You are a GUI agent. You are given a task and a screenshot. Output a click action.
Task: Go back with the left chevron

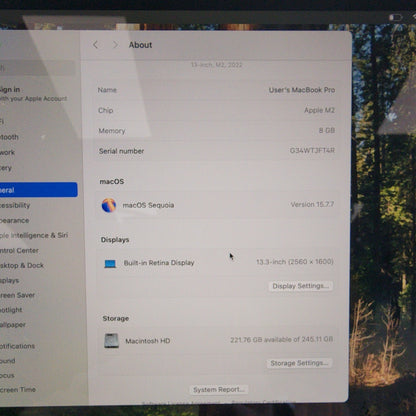pos(95,45)
